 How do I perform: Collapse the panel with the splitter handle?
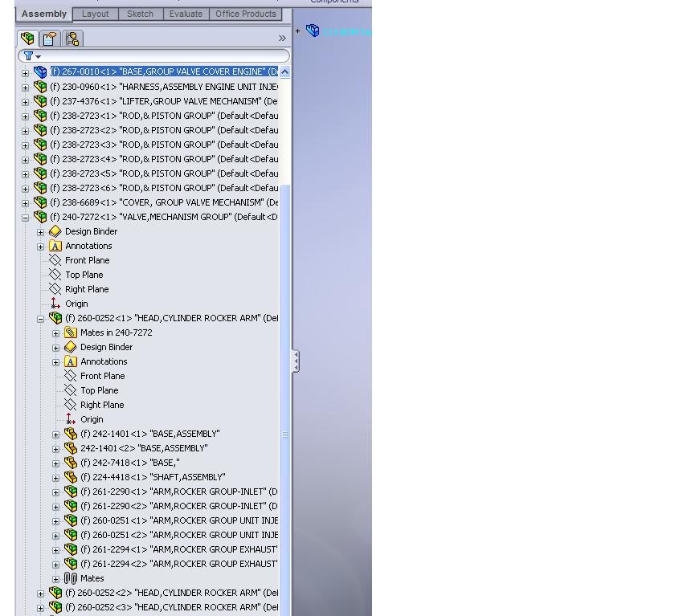coord(296,361)
